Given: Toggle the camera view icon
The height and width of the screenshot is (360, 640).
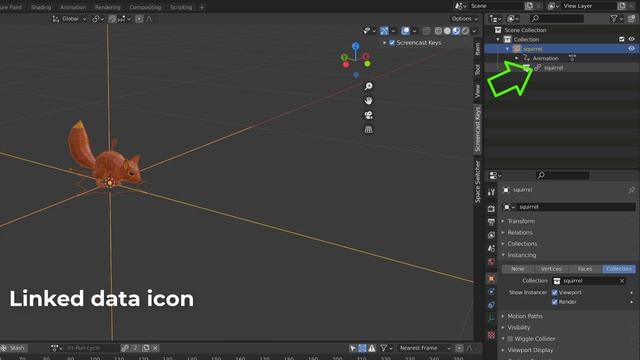Looking at the screenshot, I should [369, 115].
